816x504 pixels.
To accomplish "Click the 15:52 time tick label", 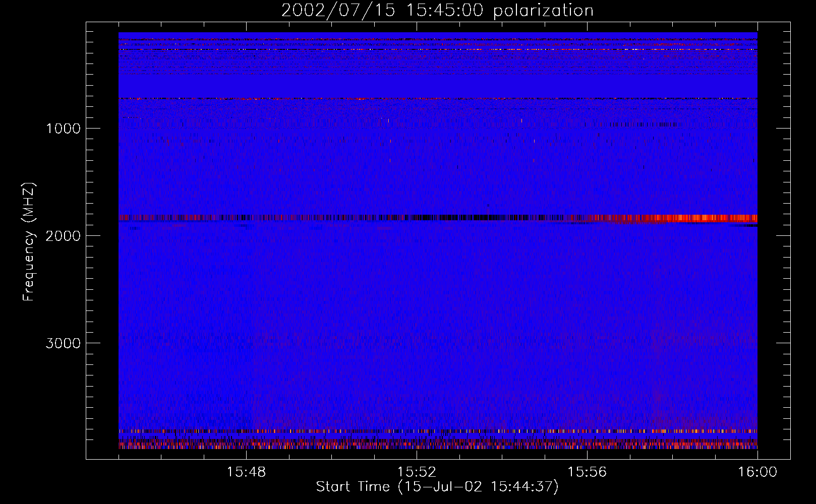I will [417, 472].
